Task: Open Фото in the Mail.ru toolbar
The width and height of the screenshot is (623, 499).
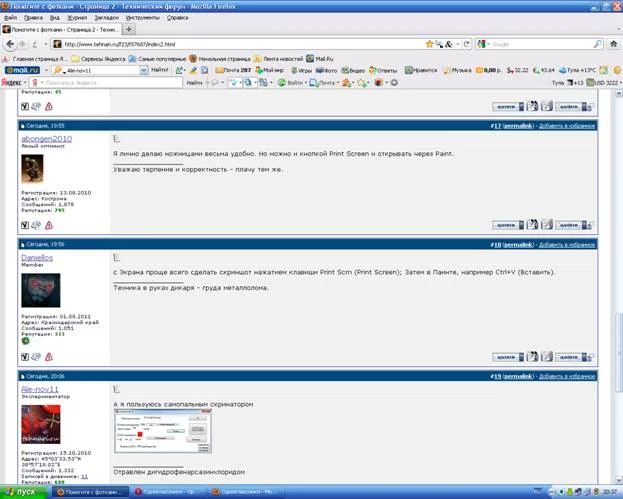Action: pos(327,70)
